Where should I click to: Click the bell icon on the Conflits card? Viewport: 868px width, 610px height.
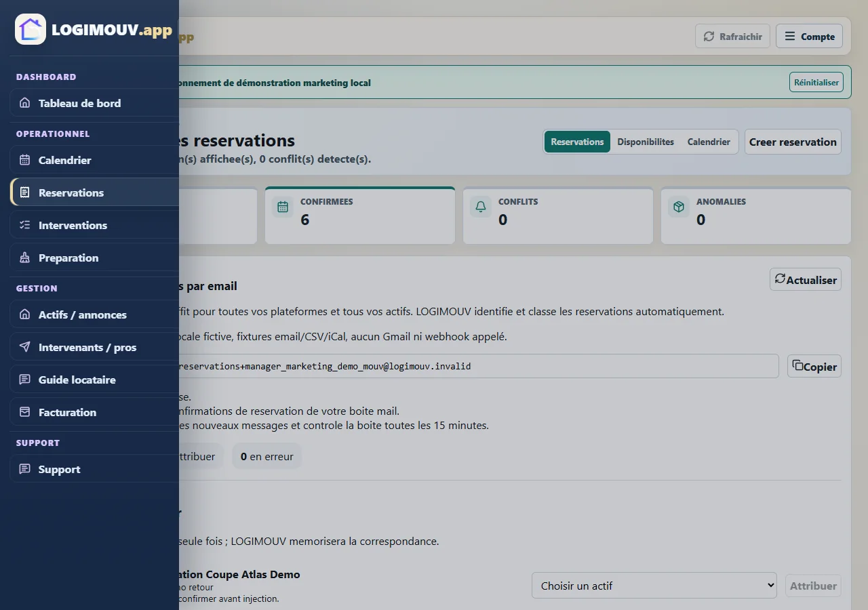pos(481,207)
